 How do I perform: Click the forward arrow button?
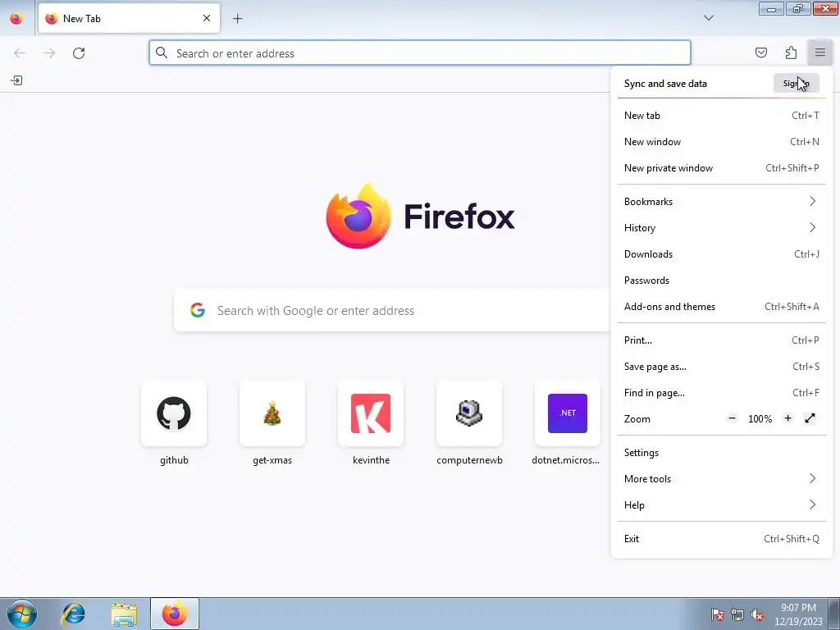point(49,53)
